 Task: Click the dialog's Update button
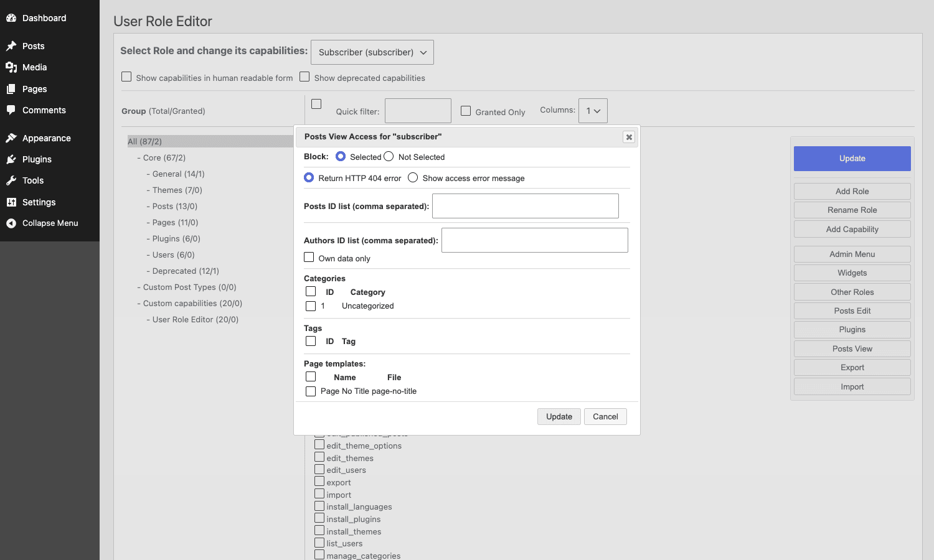click(559, 417)
